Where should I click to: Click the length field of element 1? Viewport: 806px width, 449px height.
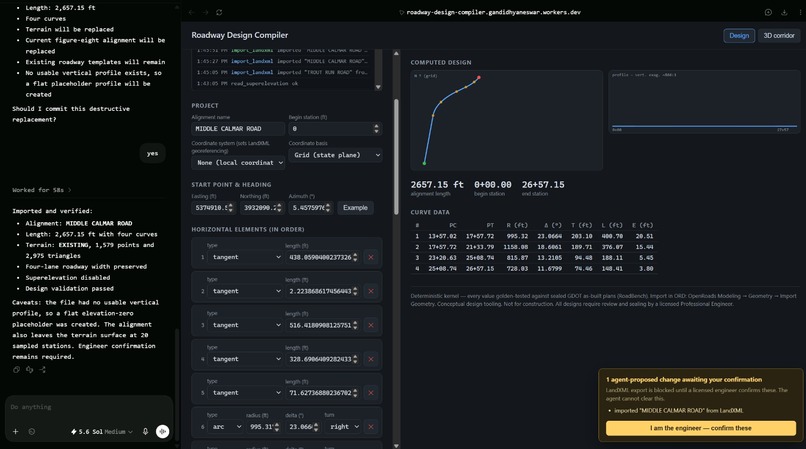(x=322, y=257)
